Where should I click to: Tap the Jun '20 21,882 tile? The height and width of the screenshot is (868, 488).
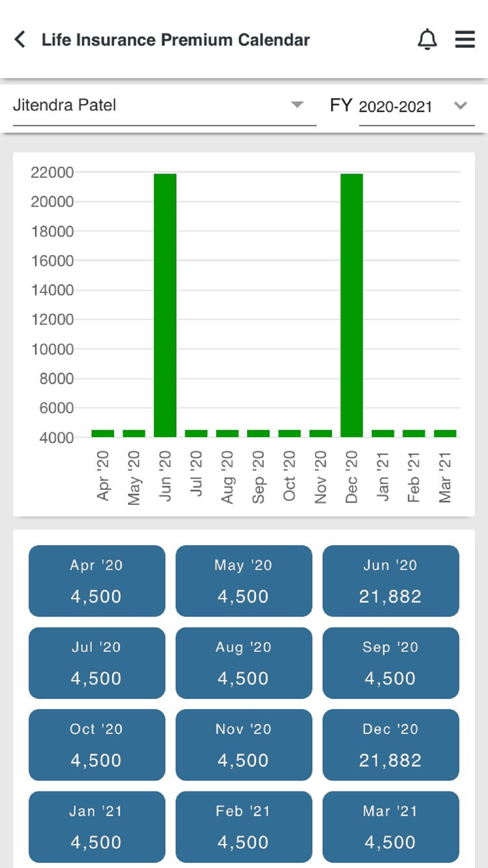click(x=391, y=581)
